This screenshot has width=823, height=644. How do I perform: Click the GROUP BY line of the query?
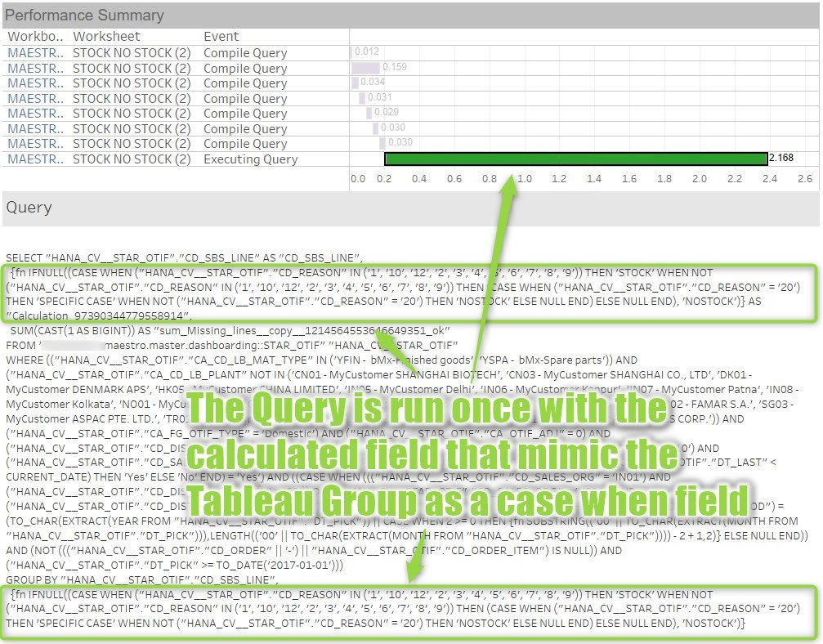point(141,579)
